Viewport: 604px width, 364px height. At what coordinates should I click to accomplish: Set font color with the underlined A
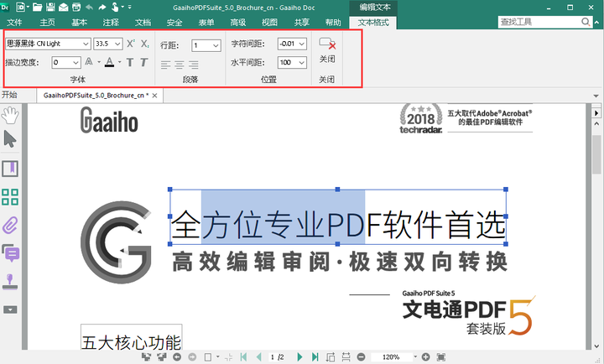pos(109,62)
